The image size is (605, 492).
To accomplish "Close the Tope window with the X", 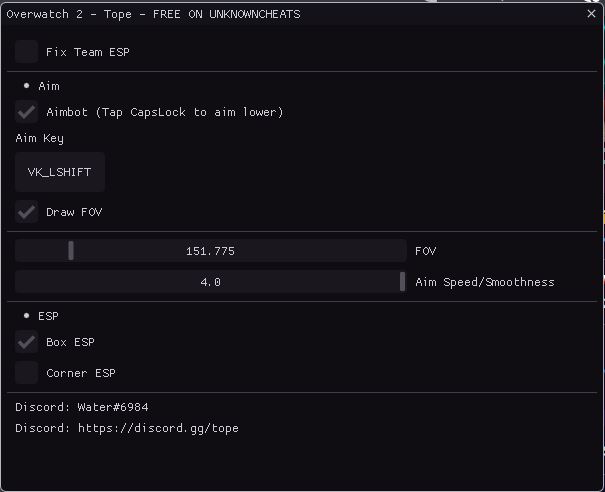I will pos(591,14).
